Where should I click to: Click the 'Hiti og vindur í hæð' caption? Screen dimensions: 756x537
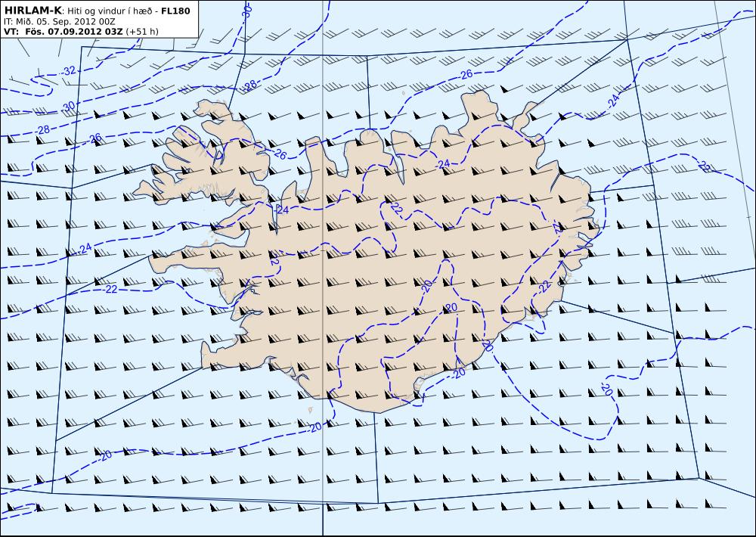[110, 11]
